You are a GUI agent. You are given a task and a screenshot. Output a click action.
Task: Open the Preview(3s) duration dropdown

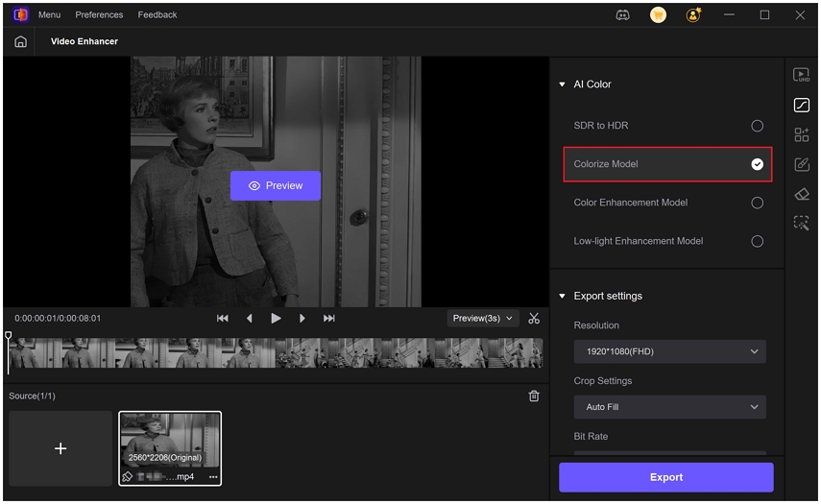[483, 318]
